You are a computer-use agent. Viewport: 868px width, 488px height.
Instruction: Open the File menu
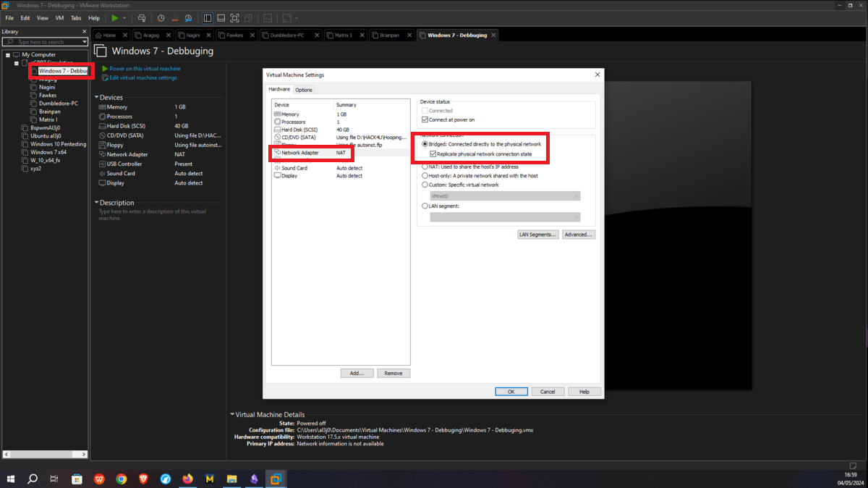tap(9, 18)
